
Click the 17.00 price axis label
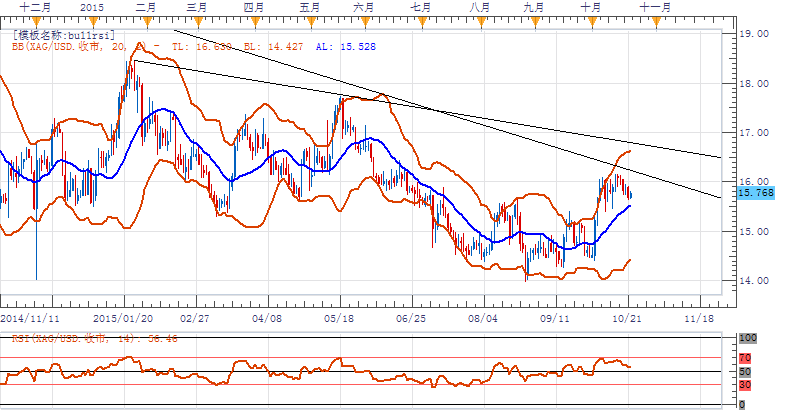tap(754, 132)
